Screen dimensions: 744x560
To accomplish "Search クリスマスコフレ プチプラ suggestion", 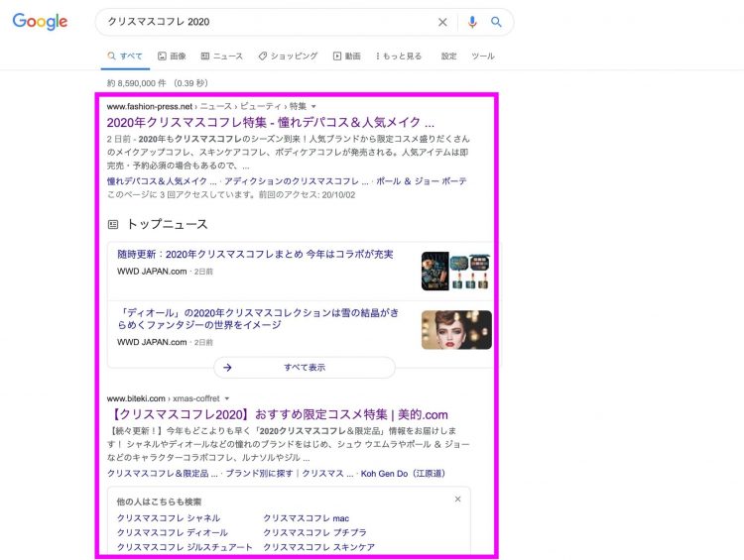I will point(314,532).
